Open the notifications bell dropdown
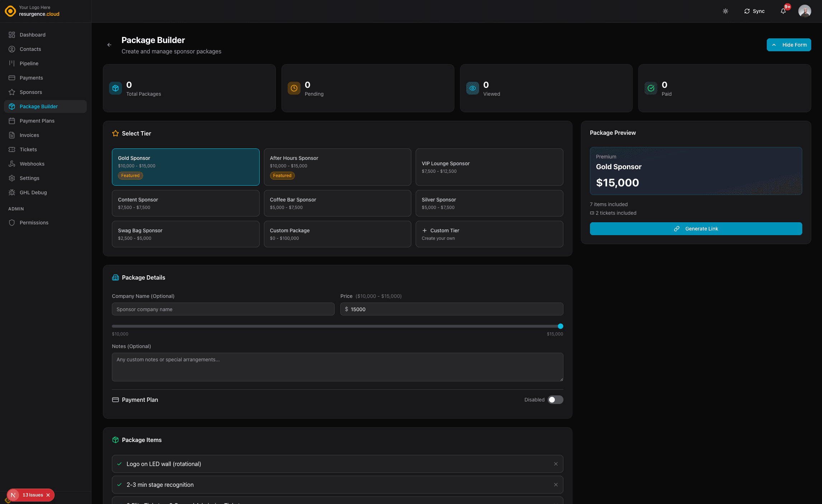The image size is (822, 504). coord(783,11)
